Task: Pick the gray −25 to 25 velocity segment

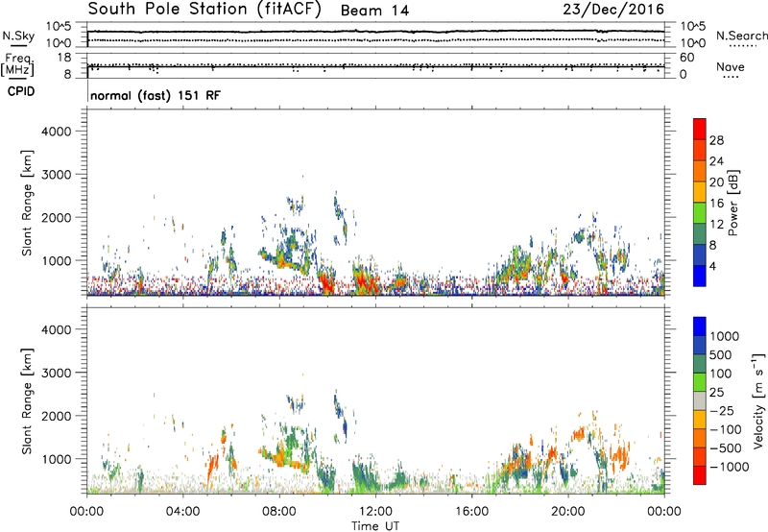Action: (700, 401)
